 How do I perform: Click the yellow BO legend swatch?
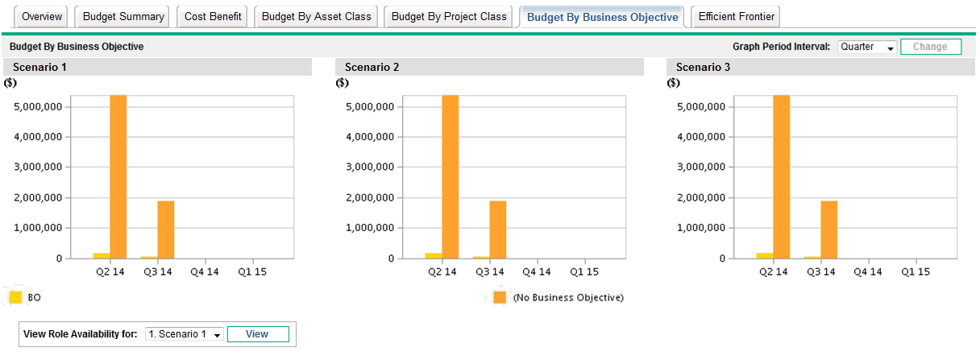pos(15,298)
